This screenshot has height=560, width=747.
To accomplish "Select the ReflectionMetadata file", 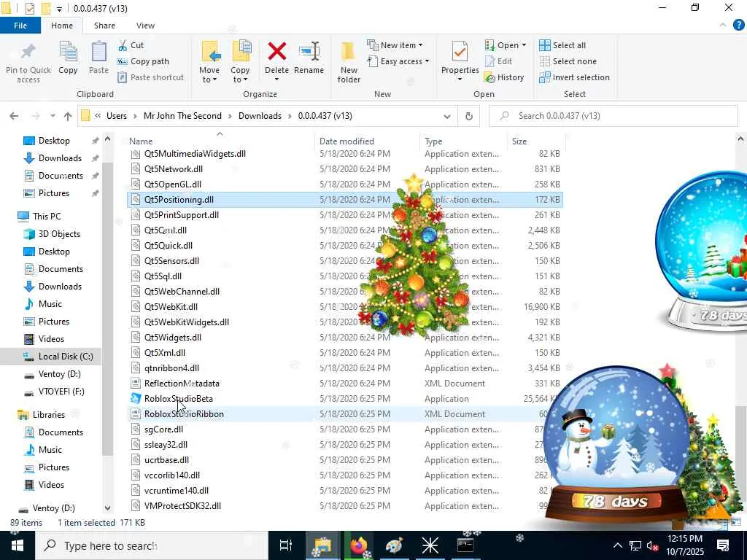I will (x=182, y=384).
